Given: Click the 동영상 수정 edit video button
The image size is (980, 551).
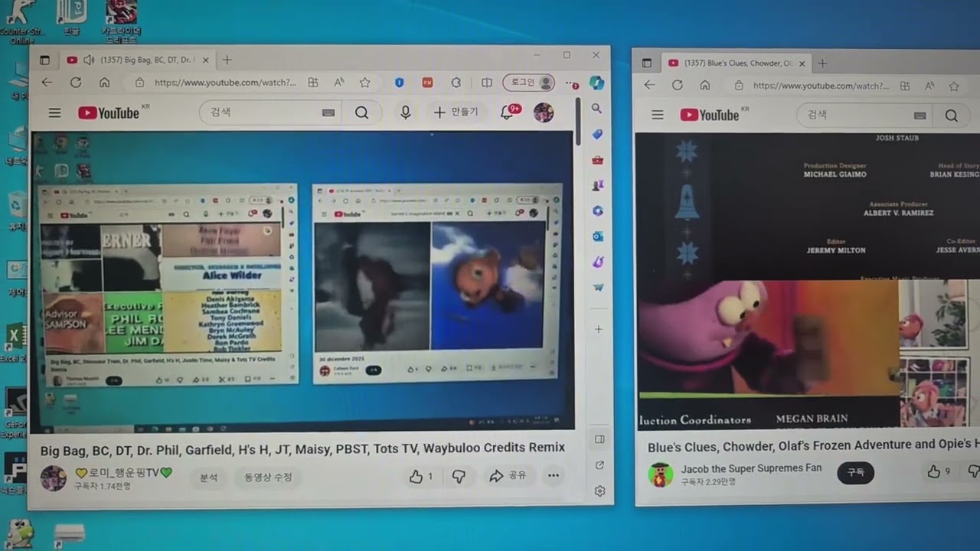Looking at the screenshot, I should 268,478.
